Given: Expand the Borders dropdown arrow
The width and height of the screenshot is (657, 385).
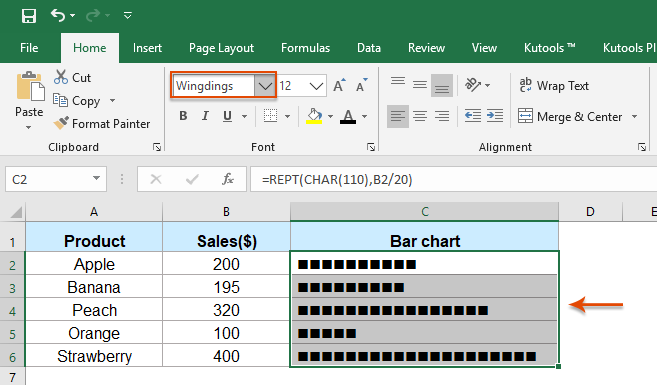Looking at the screenshot, I should [x=287, y=116].
